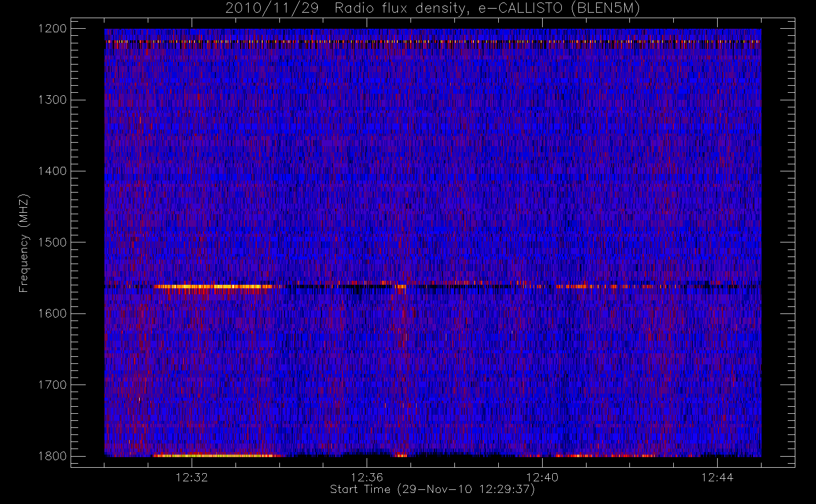This screenshot has height=504, width=816.
Task: Click the 1600 frequency tick label
Action: click(52, 313)
